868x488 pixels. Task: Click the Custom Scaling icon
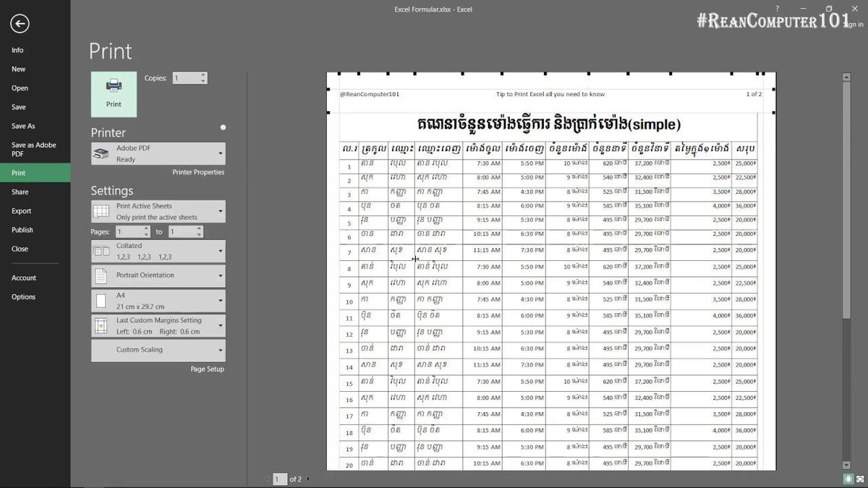tap(101, 351)
